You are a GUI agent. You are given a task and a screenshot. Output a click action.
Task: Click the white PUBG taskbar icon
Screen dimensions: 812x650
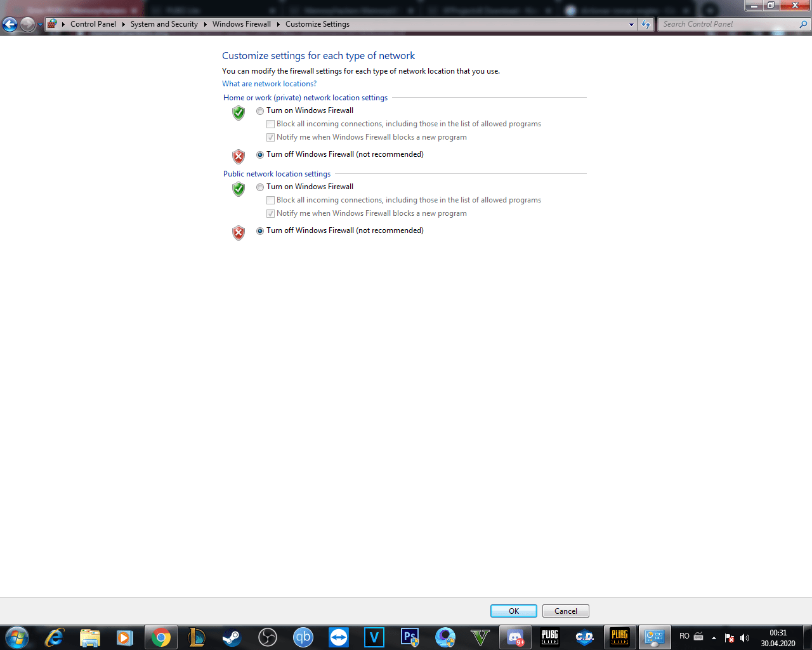click(x=550, y=637)
